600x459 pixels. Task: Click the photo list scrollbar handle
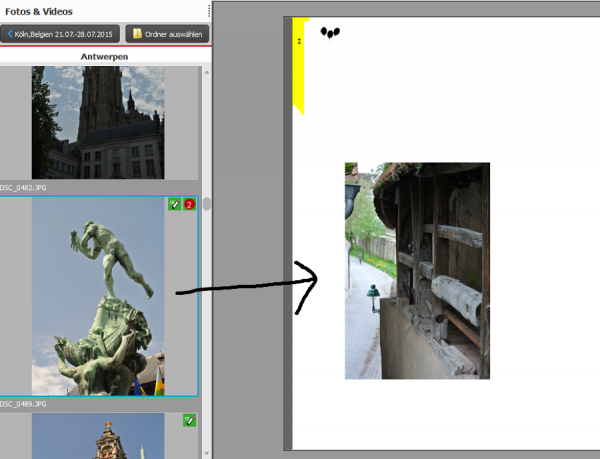[207, 203]
